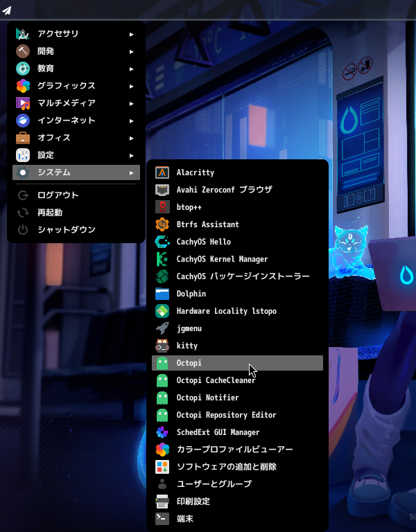Expand the オフィス submenu arrow
Screen dimensions: 416x532
pyautogui.click(x=132, y=138)
